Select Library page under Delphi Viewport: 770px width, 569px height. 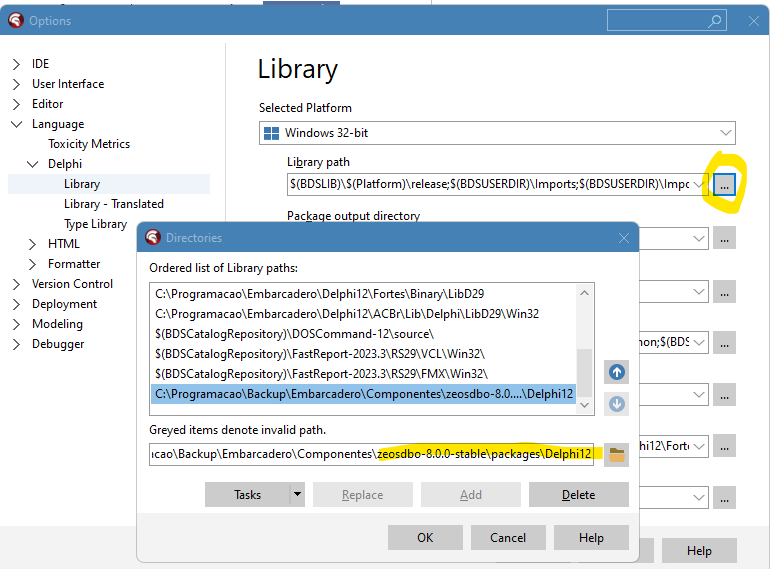tap(82, 184)
